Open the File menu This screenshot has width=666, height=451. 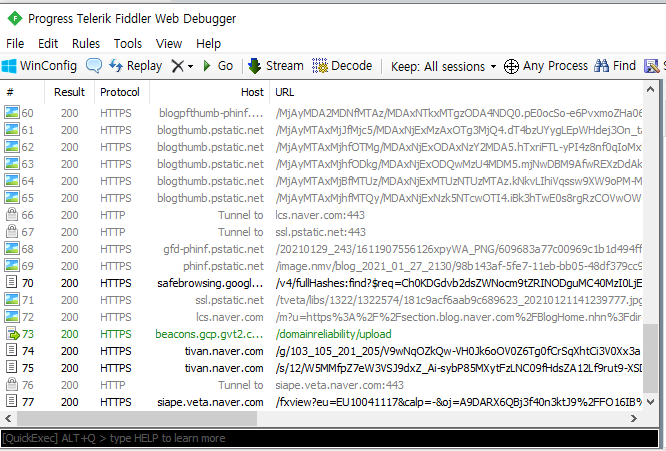tap(15, 43)
